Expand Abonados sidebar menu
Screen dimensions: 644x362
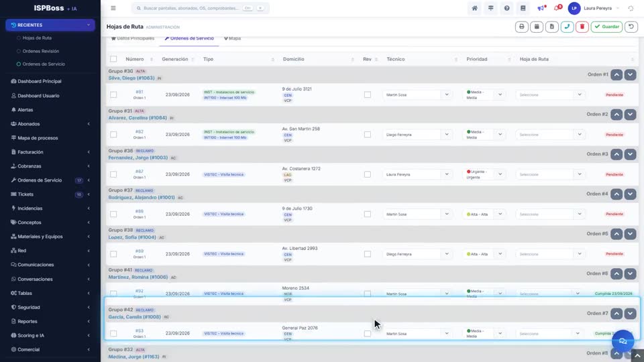point(50,124)
